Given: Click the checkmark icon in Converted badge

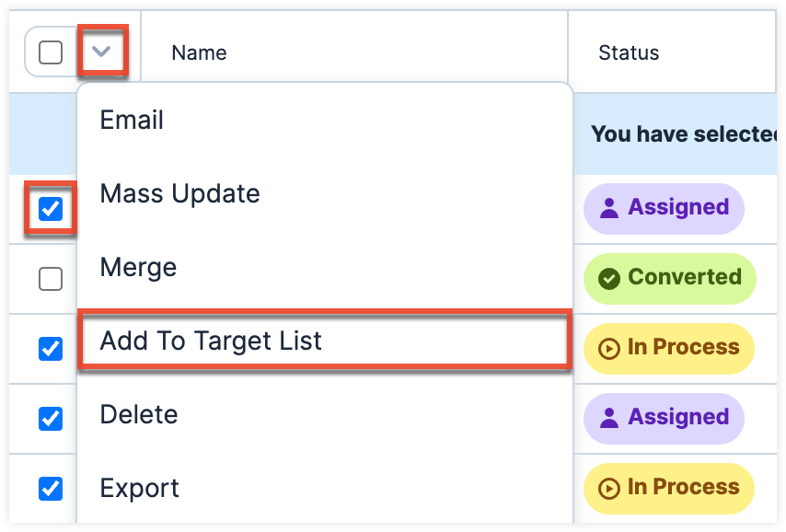Looking at the screenshot, I should (x=608, y=278).
